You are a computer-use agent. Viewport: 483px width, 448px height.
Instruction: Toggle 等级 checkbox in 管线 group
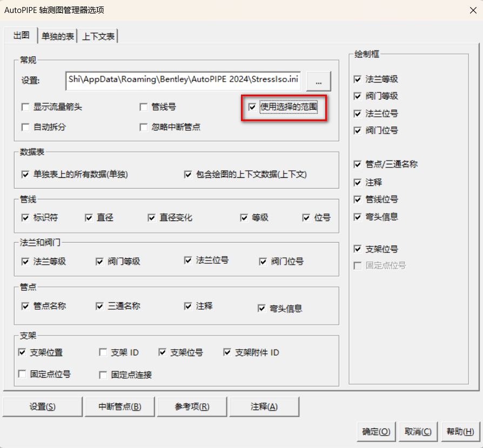click(244, 218)
